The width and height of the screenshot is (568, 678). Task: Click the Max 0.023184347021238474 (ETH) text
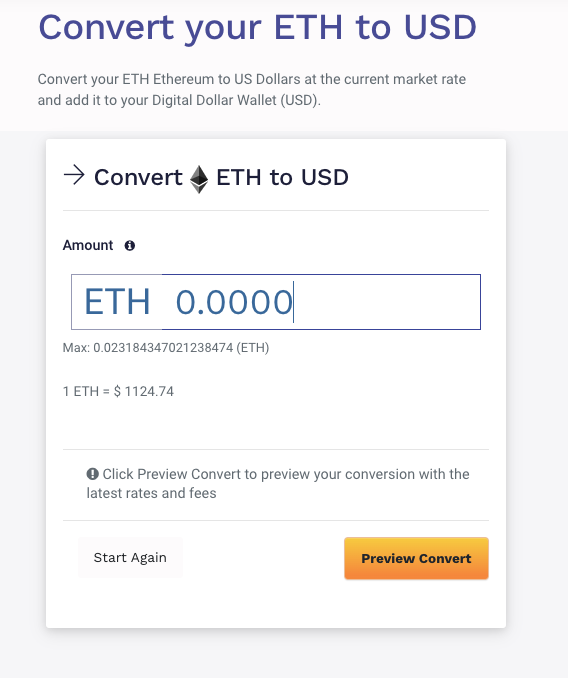coord(166,348)
